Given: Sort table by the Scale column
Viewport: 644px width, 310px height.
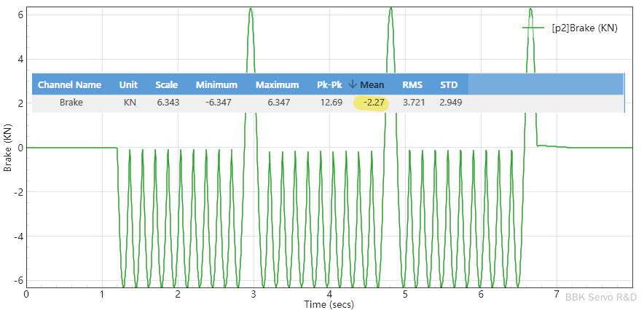Looking at the screenshot, I should (x=166, y=84).
